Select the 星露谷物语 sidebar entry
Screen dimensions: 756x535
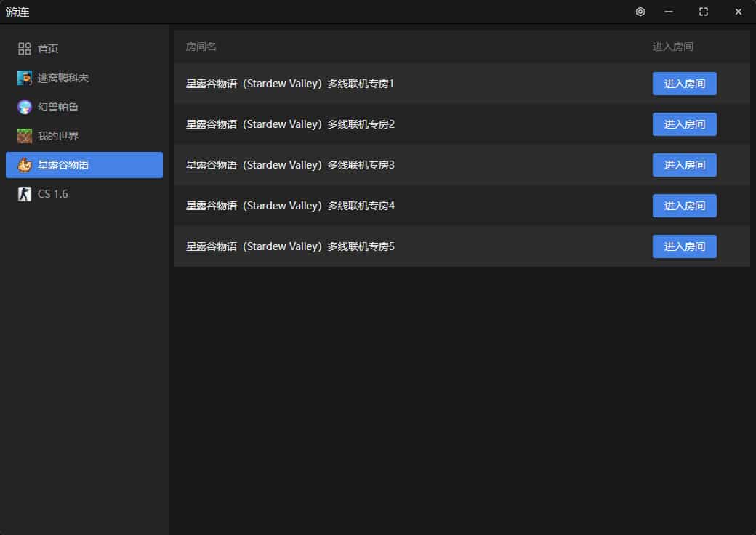(84, 165)
